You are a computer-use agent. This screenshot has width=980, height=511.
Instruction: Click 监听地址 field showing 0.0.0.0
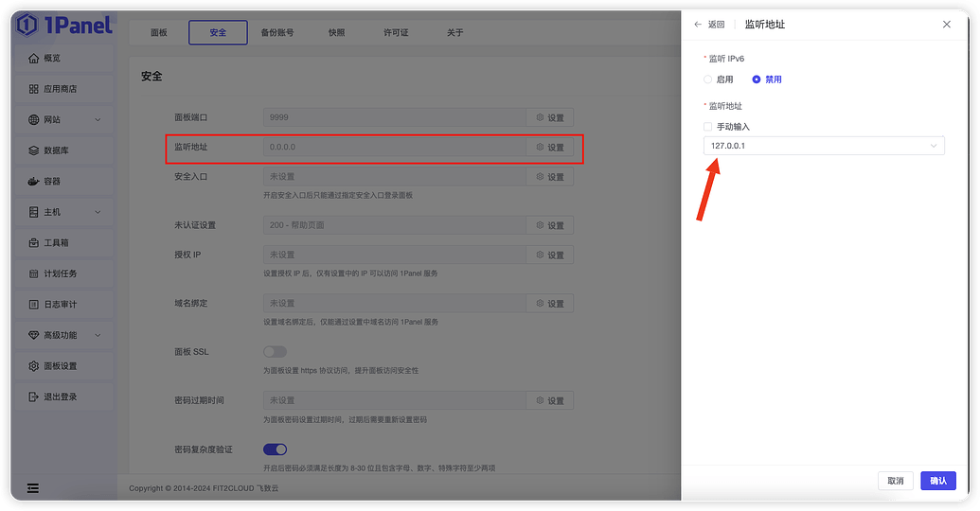(395, 148)
